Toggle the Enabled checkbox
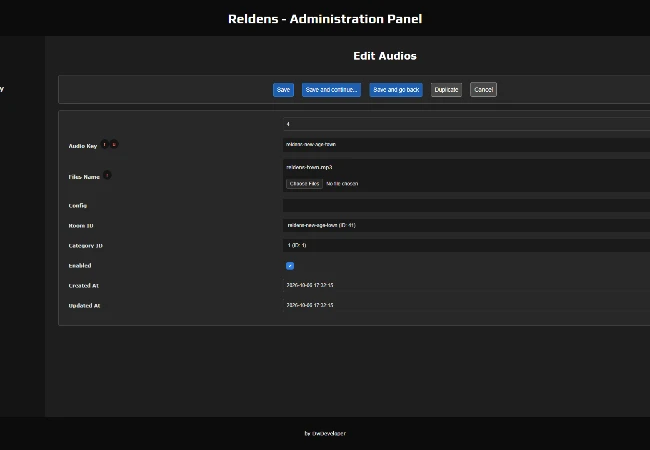 pos(290,266)
